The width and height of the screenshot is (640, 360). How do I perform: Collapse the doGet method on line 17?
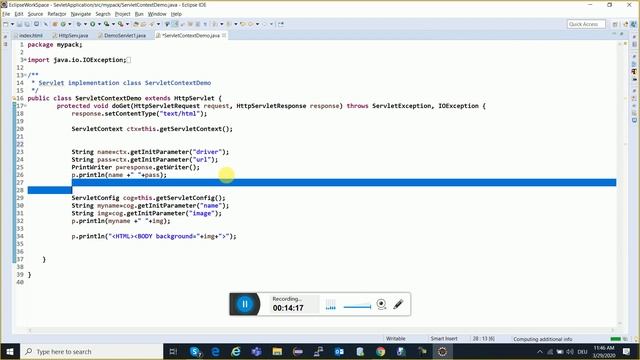coord(25,106)
